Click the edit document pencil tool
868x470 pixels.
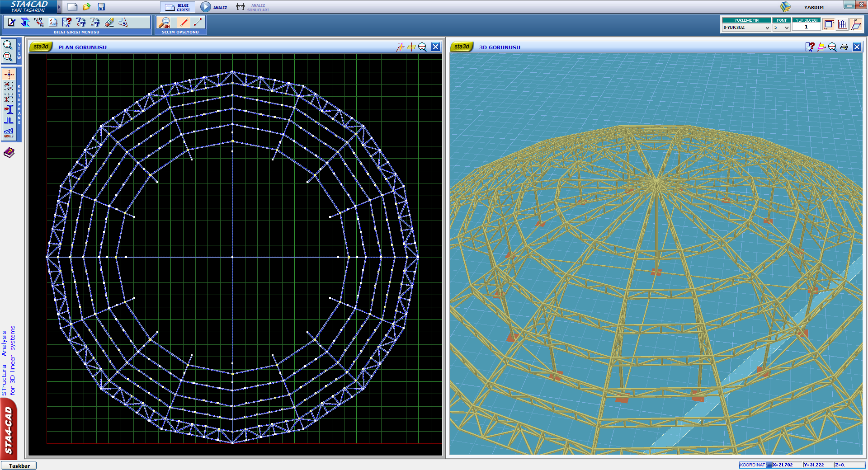(x=11, y=22)
